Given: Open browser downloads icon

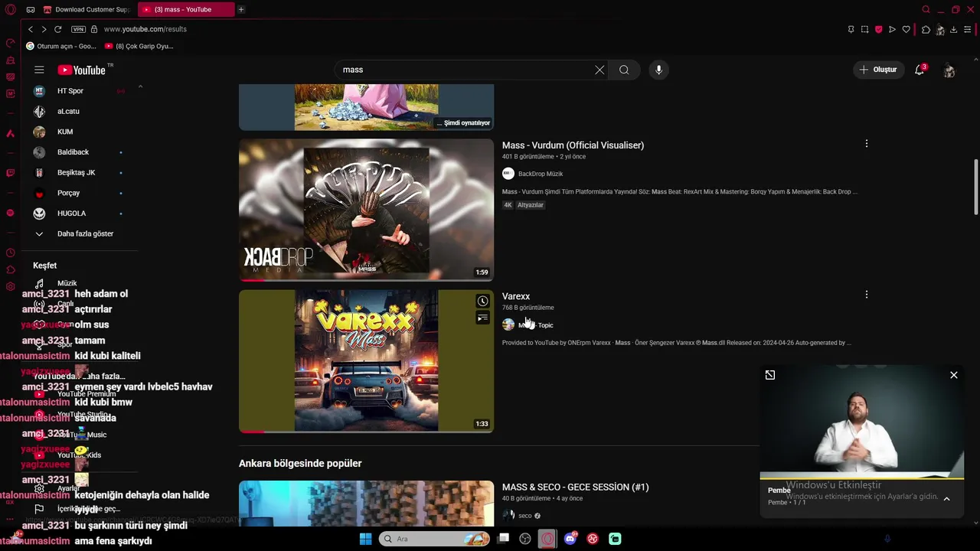Looking at the screenshot, I should click(x=953, y=29).
